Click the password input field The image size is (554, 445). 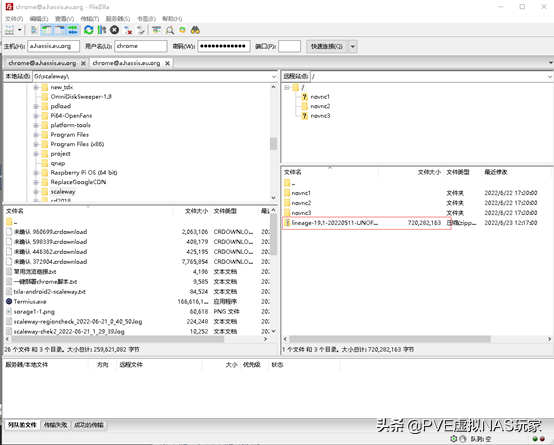(x=224, y=46)
